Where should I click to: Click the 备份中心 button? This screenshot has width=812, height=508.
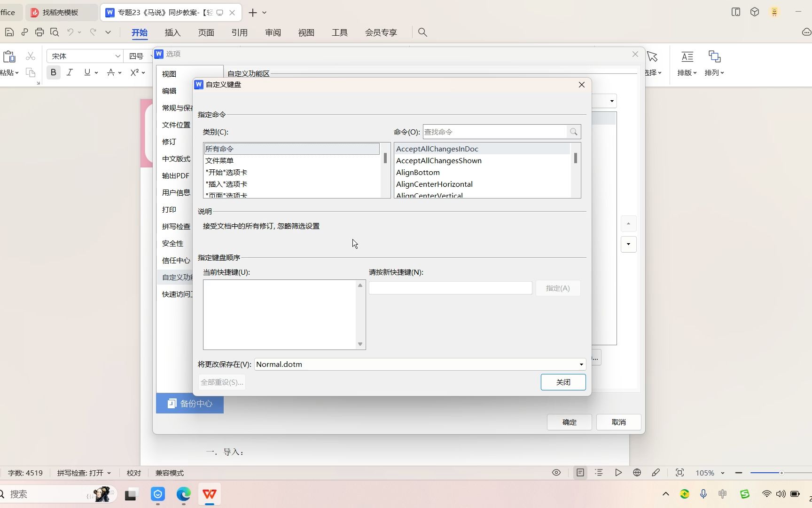tap(190, 404)
